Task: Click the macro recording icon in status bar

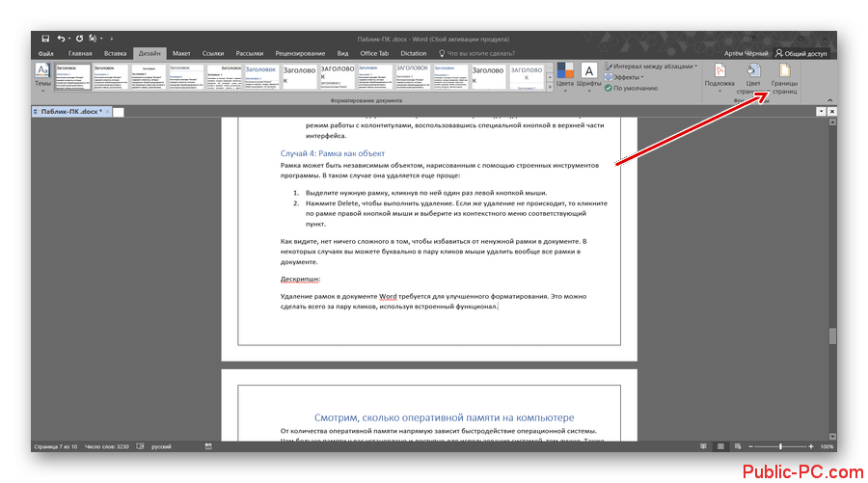Action: (x=208, y=446)
